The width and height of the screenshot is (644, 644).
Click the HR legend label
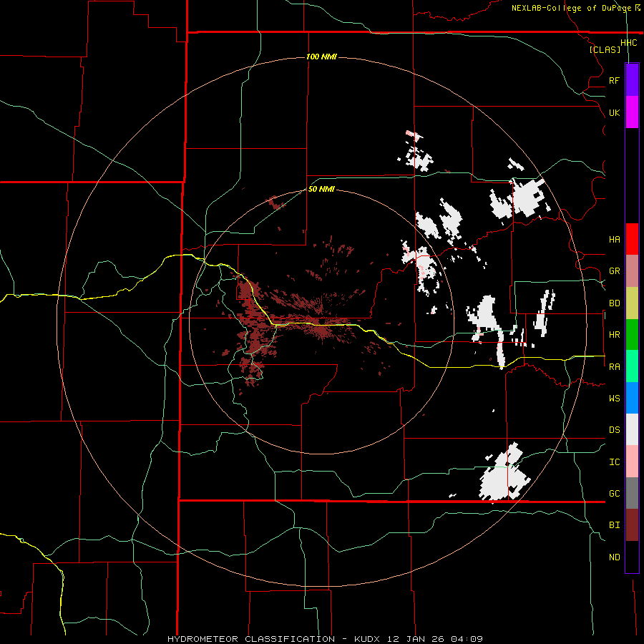[x=614, y=335]
